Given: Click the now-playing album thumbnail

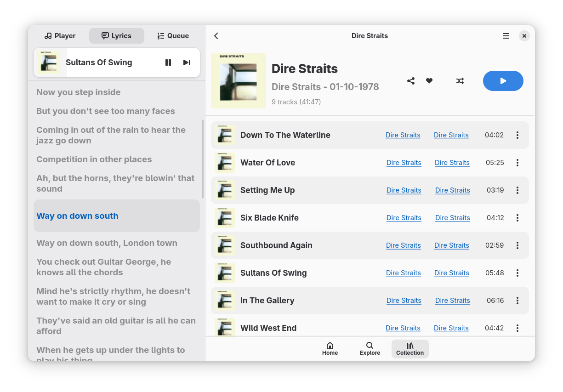Looking at the screenshot, I should pyautogui.click(x=49, y=62).
